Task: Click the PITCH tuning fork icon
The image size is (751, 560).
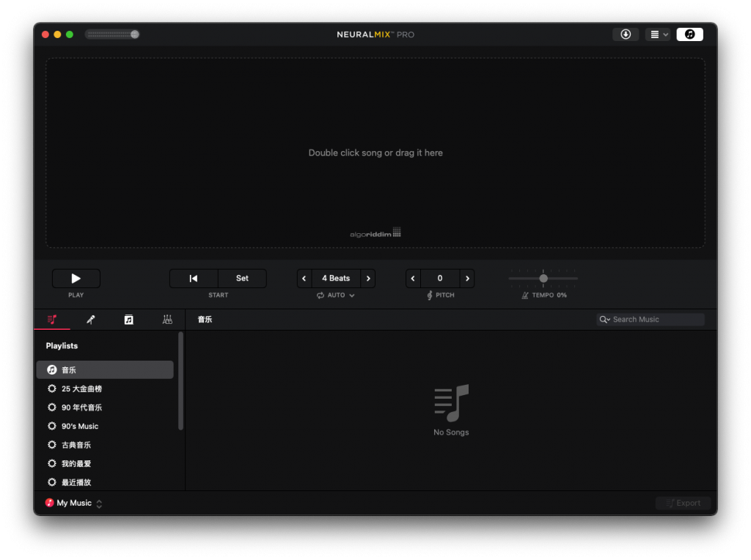Action: coord(430,295)
